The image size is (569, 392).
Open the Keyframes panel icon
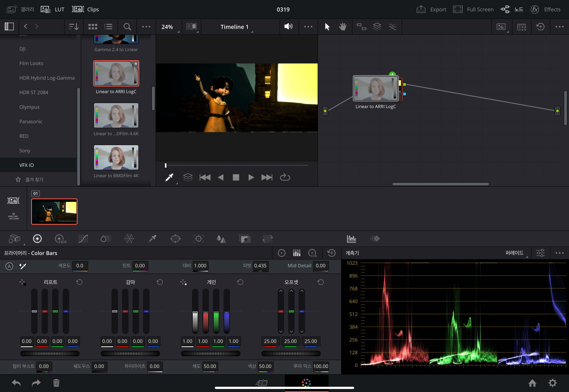374,238
